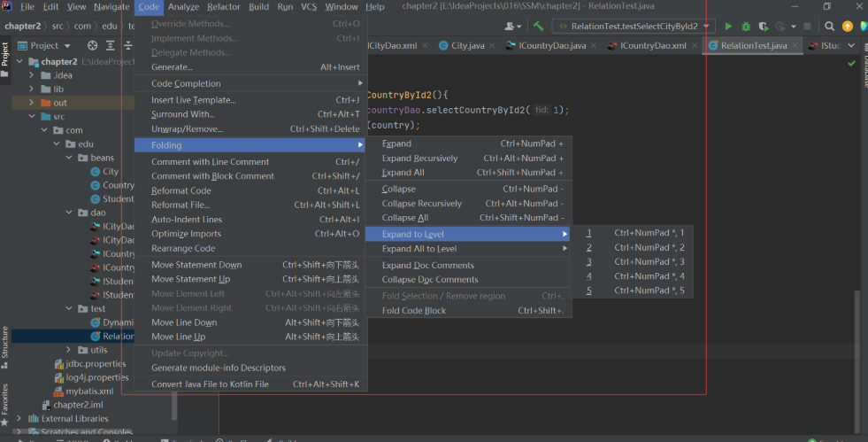Click Collapse All icon in Project panel
868x442 pixels.
pyautogui.click(x=128, y=45)
